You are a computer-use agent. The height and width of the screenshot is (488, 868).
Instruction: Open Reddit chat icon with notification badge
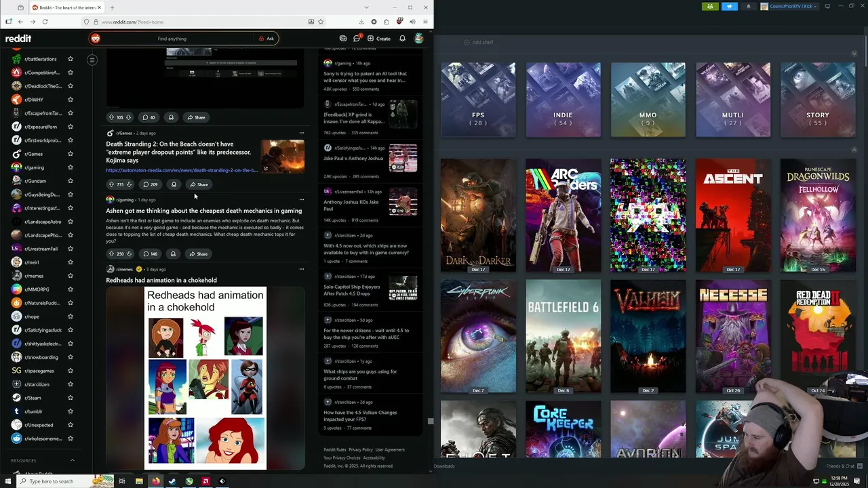tap(357, 39)
